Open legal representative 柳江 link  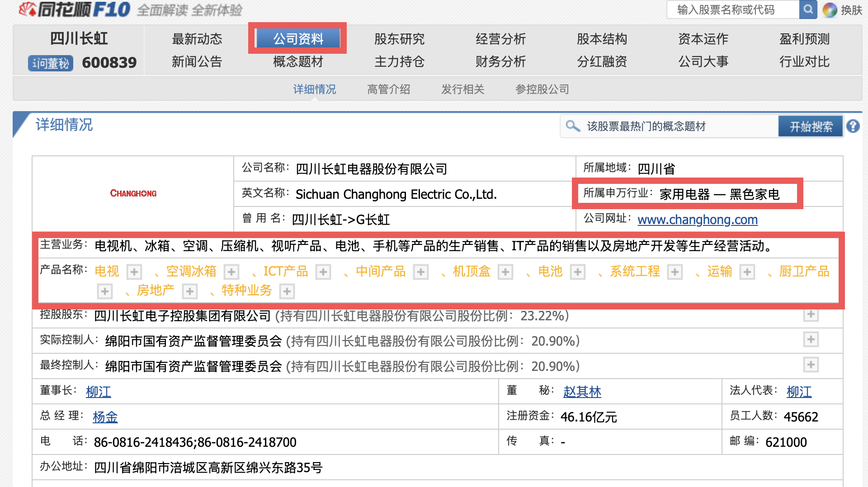tap(799, 392)
